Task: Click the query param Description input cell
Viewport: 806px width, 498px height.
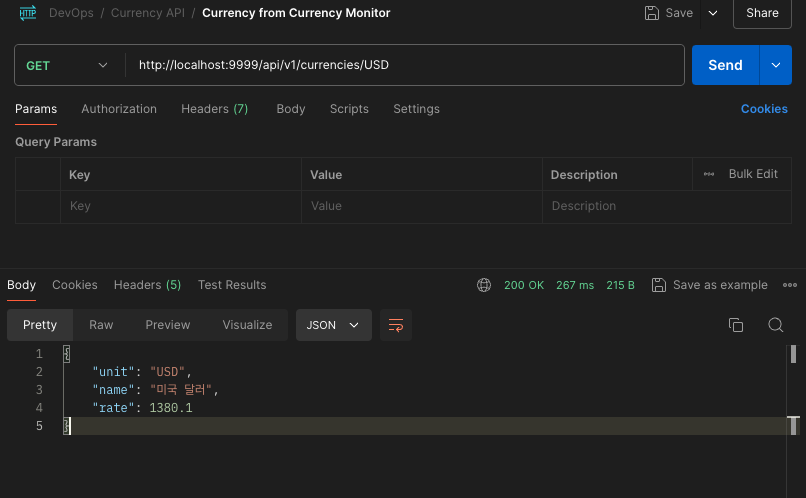Action: (667, 206)
